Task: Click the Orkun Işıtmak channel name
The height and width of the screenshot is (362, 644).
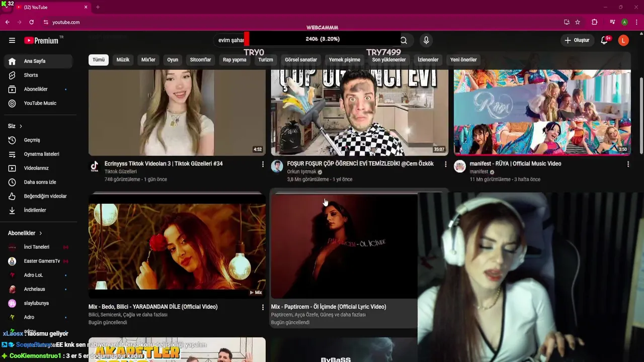Action: 301,172
